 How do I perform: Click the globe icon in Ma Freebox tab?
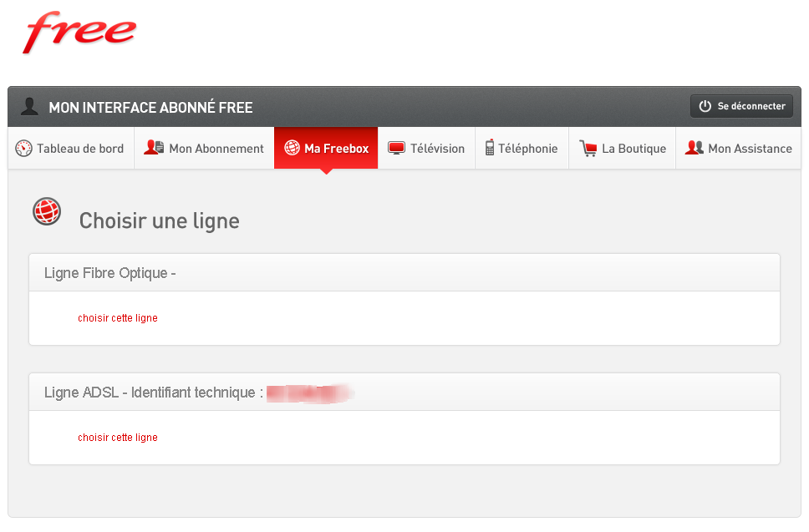click(x=292, y=148)
